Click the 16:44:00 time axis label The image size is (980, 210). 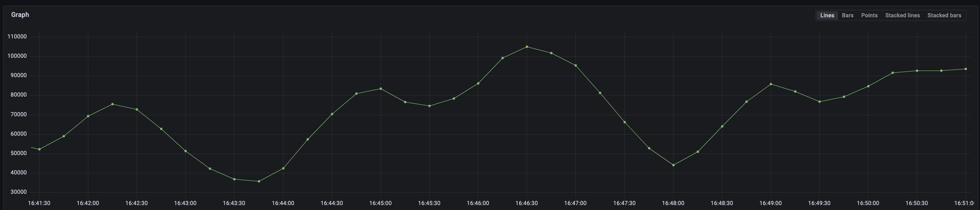(283, 203)
